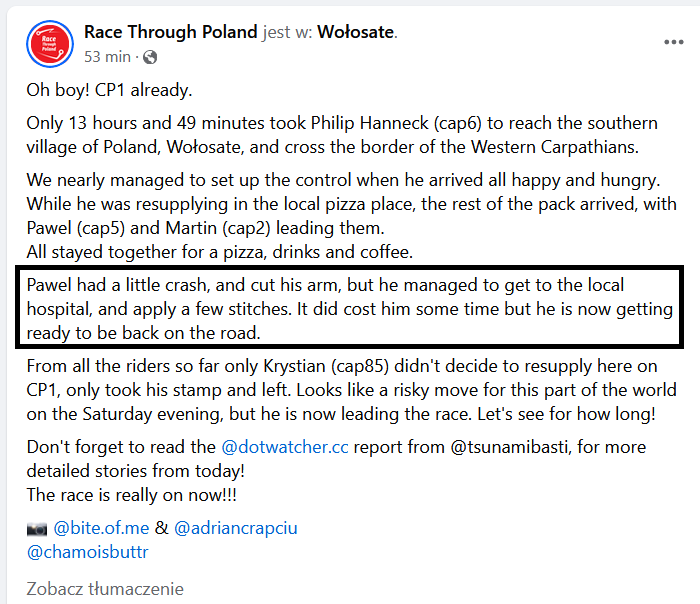Click the 'Oh boy! CP1 already.' line

pos(109,90)
